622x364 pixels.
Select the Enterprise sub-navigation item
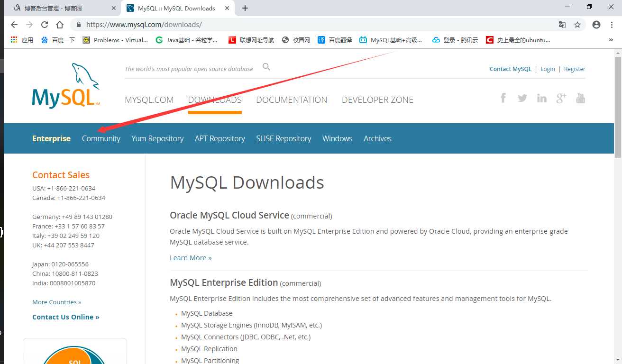(51, 138)
